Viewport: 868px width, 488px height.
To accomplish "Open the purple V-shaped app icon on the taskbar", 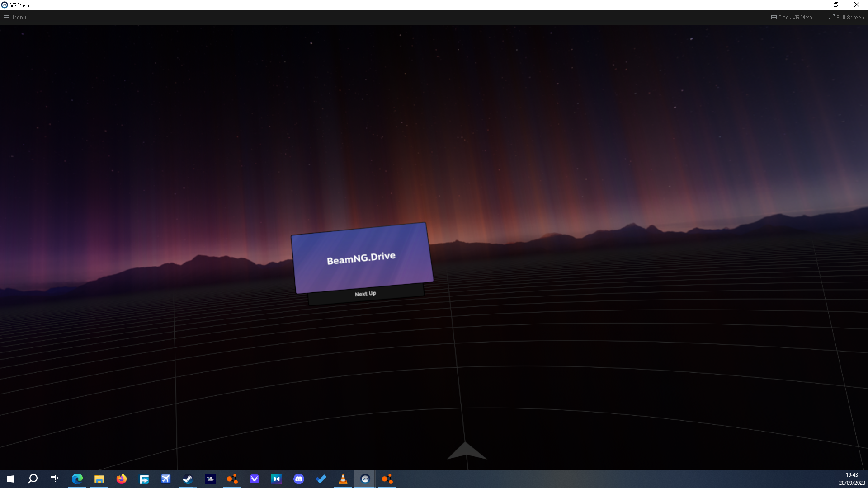I will pos(255,479).
